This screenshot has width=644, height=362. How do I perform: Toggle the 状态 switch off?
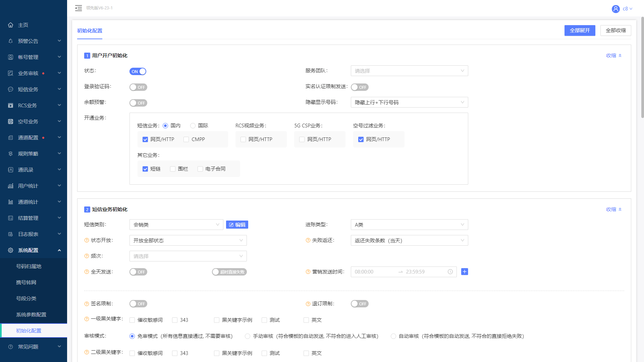tap(138, 71)
